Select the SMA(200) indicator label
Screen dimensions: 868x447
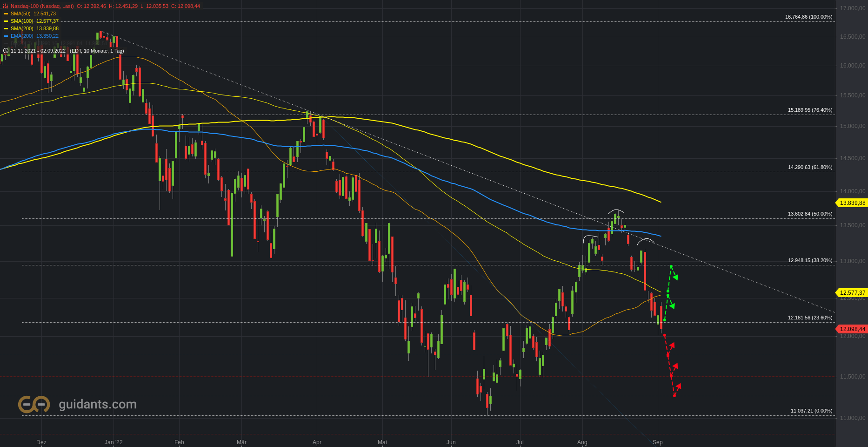pos(22,28)
